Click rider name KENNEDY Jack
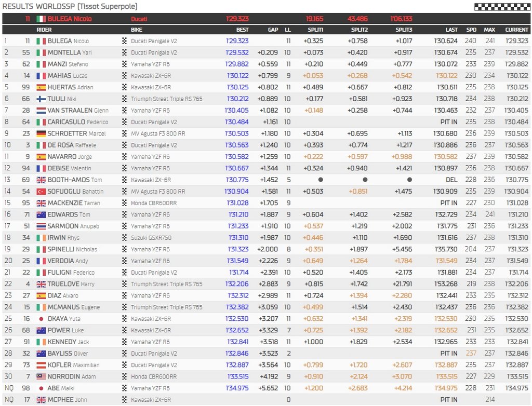The height and width of the screenshot is (406, 532). point(68,342)
